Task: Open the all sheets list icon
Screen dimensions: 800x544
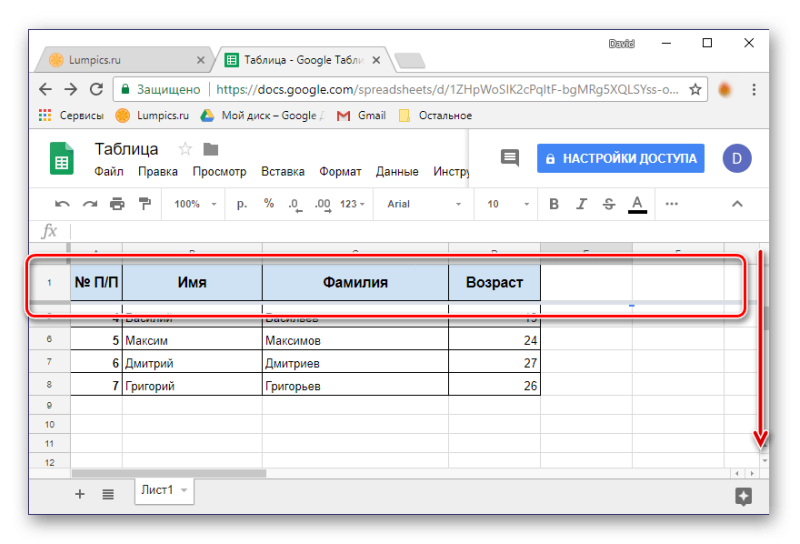Action: [x=108, y=494]
